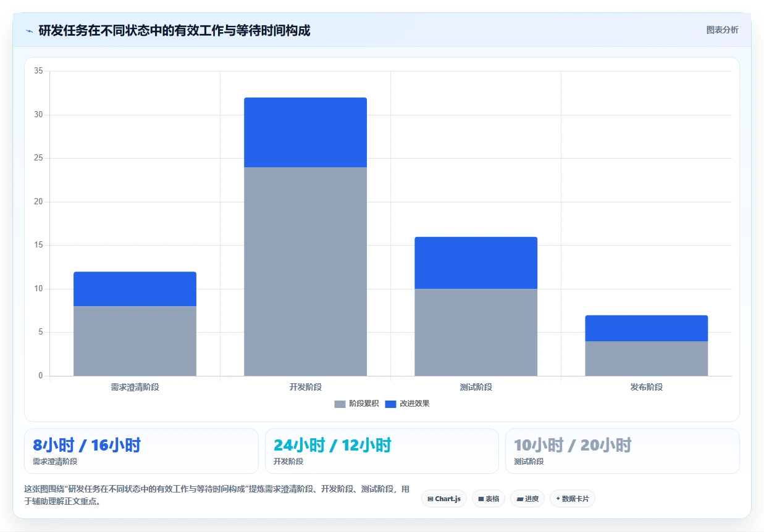Screen dimensions: 764x532
Task: Click the blue bar segment for 需求澄清阶段
Action: click(135, 289)
